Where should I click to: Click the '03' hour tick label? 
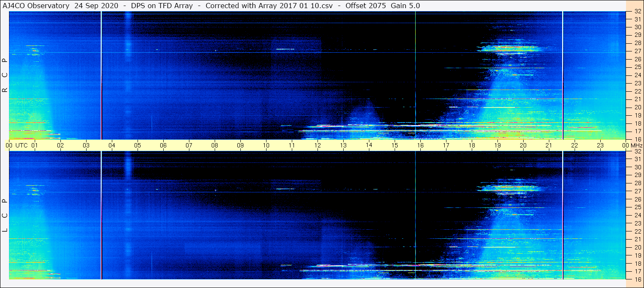86,145
